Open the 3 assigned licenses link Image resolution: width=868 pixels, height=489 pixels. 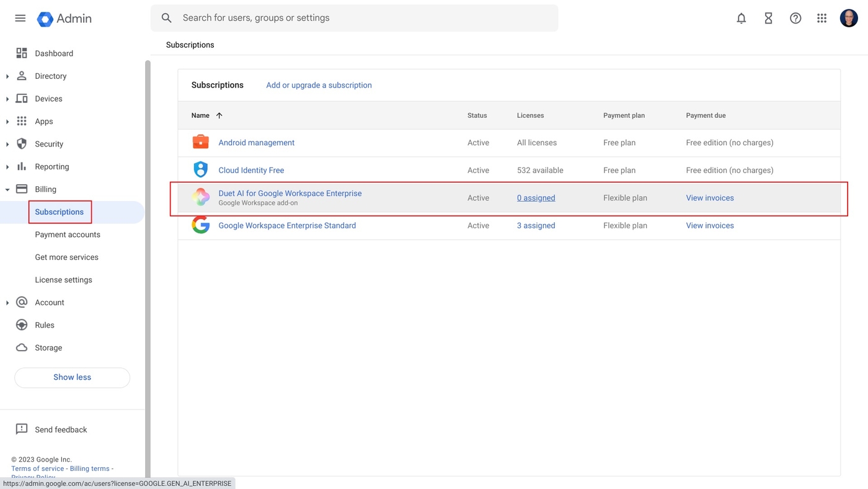pos(536,225)
